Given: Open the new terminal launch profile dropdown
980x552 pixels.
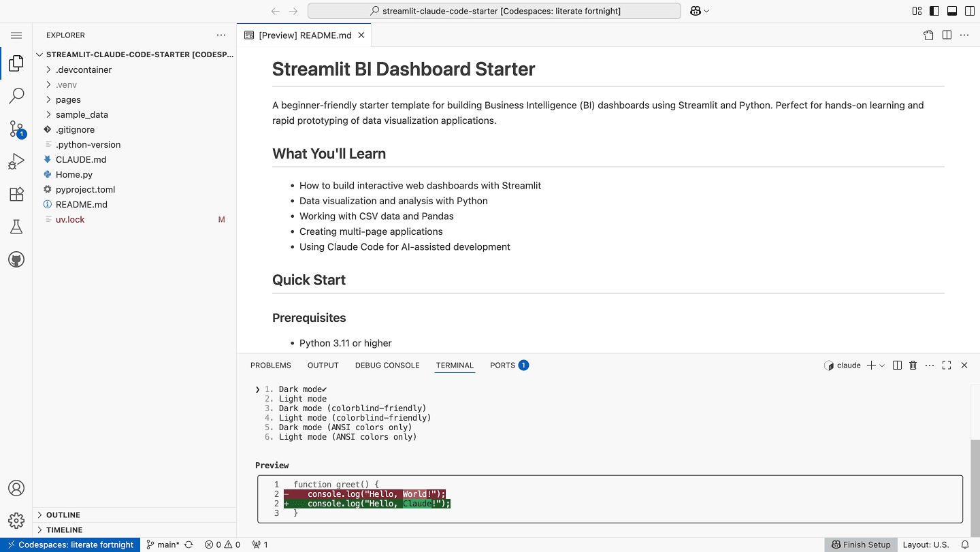Looking at the screenshot, I should pos(882,366).
